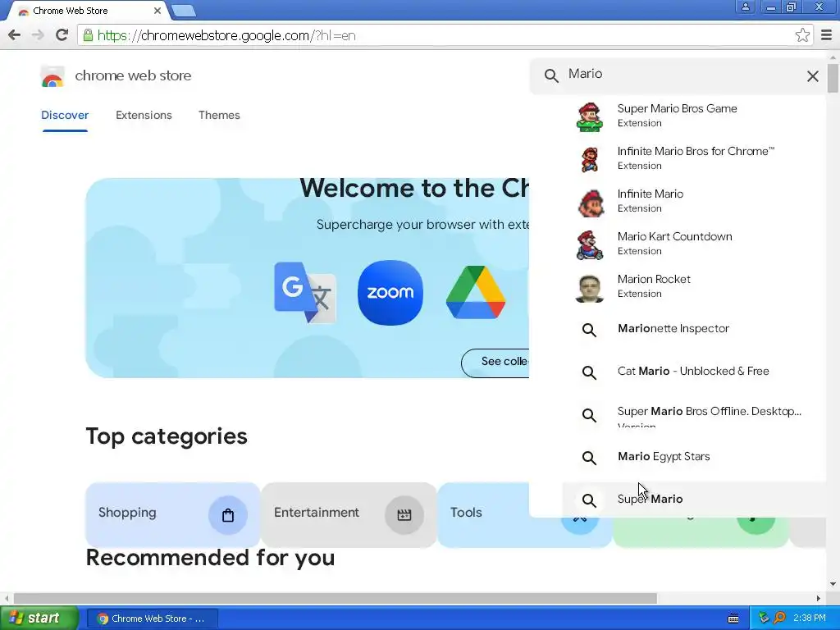Select the Marion Rocket avatar icon
Viewport: 840px width, 630px height.
590,288
